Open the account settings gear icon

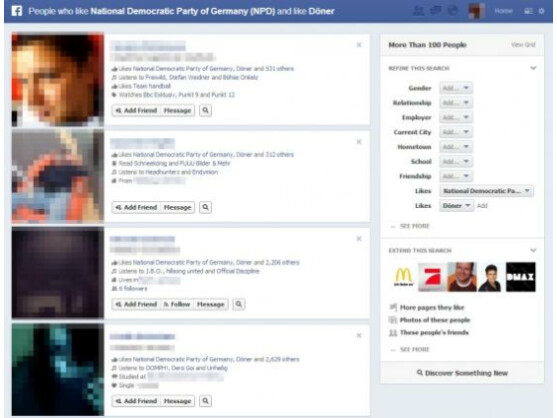click(x=541, y=11)
